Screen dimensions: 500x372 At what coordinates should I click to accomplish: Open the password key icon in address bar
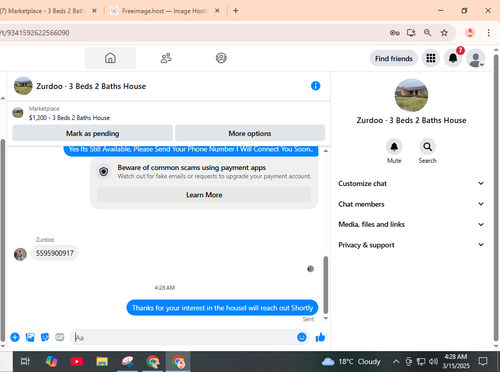tap(395, 33)
